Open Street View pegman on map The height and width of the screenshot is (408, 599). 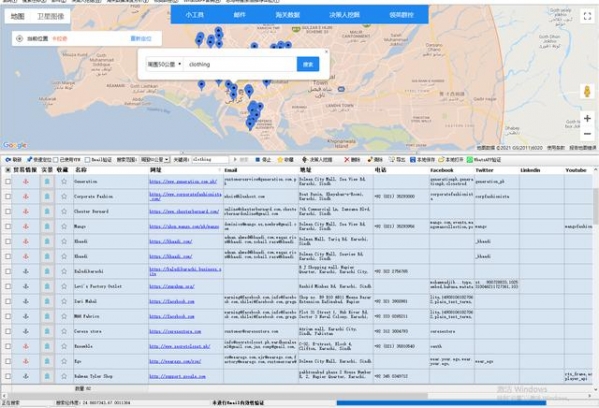coord(587,92)
